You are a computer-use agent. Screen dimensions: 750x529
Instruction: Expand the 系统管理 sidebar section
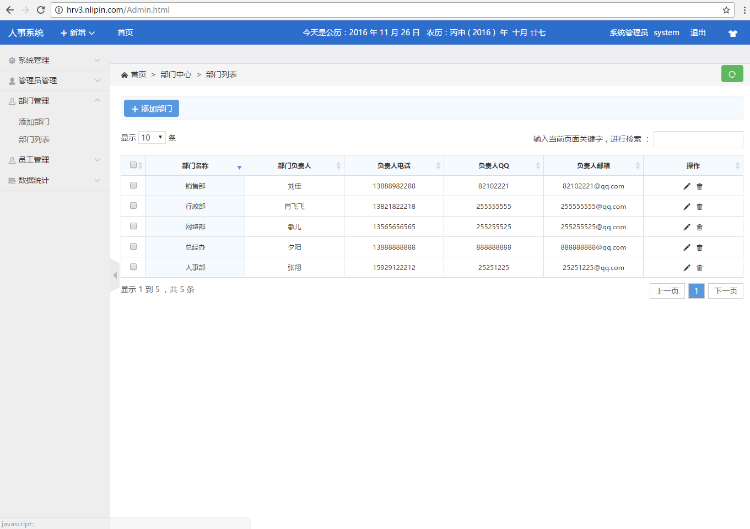55,60
